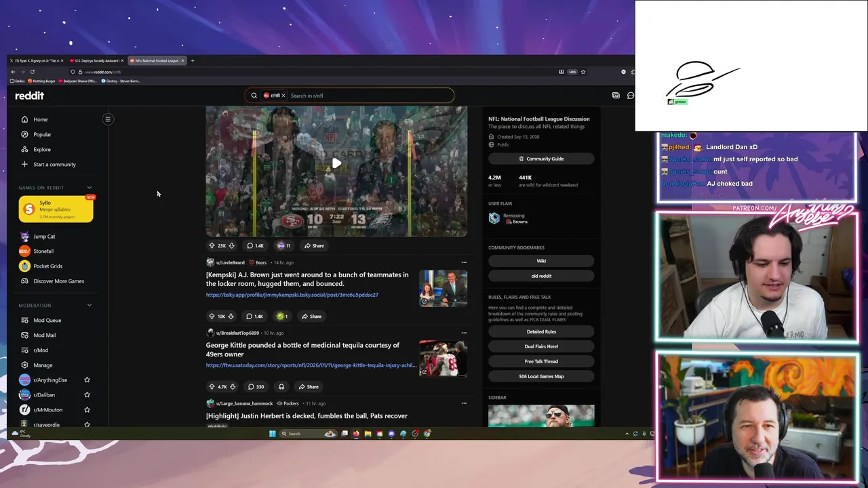Remove the r/nfl search scope chip
This screenshot has height=488, width=868.
coord(283,96)
